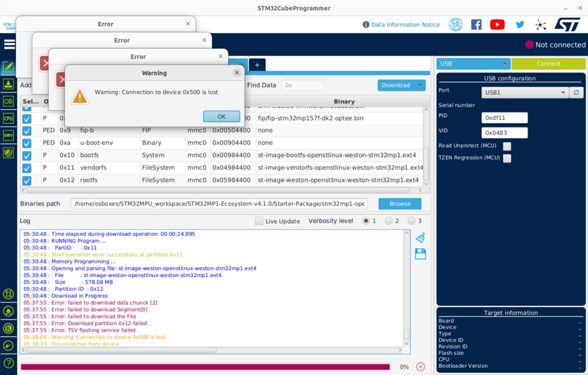Open the USB1 port dropdown
588x375 pixels.
[524, 93]
